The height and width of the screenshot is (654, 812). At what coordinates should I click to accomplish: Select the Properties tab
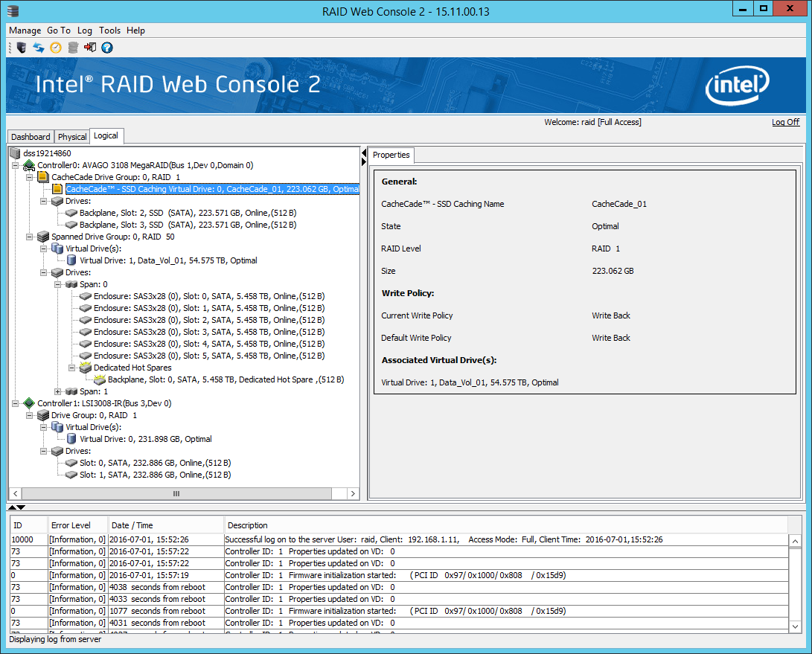pyautogui.click(x=391, y=155)
